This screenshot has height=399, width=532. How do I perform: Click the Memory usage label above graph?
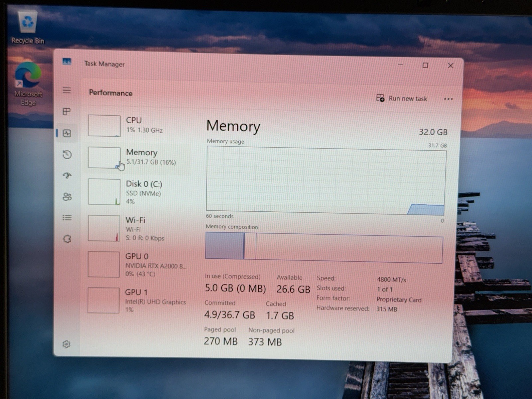pos(225,141)
